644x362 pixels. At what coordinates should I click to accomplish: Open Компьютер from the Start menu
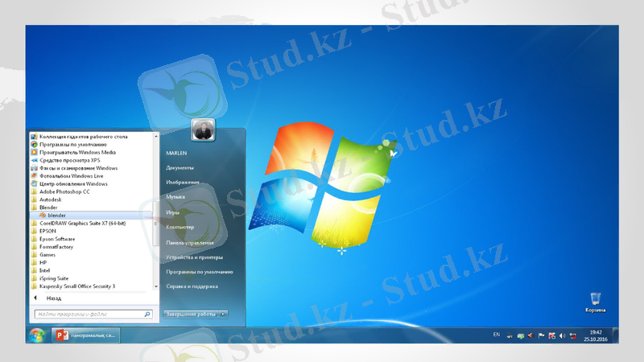point(180,227)
